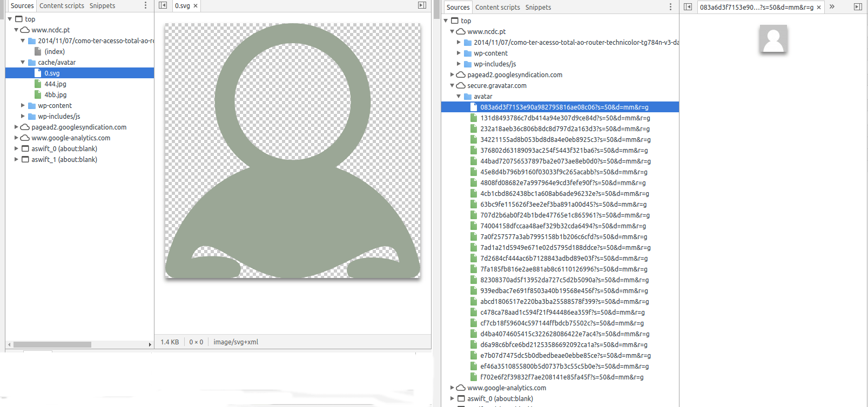Image resolution: width=868 pixels, height=407 pixels.
Task: Expand aswift_1 frame in left tree
Action: pos(16,159)
